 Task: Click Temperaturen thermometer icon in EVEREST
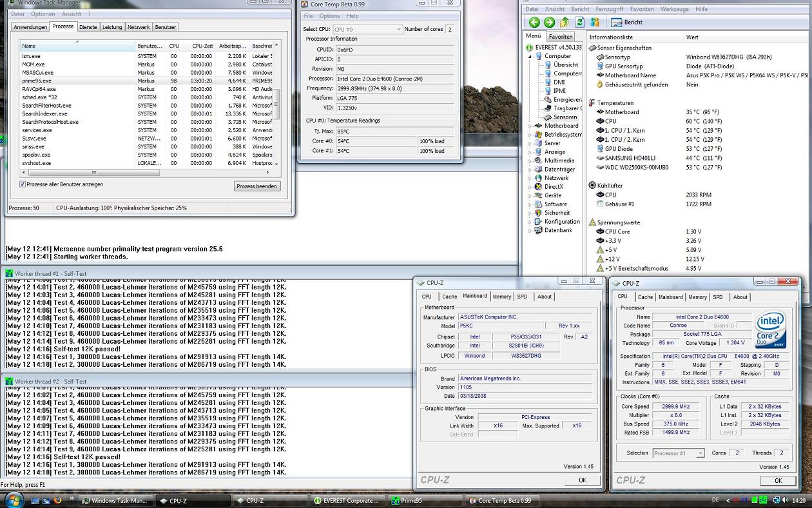(593, 103)
